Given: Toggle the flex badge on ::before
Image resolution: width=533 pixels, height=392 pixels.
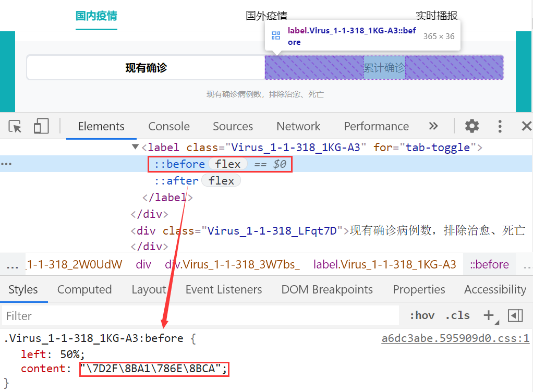Looking at the screenshot, I should tap(227, 164).
